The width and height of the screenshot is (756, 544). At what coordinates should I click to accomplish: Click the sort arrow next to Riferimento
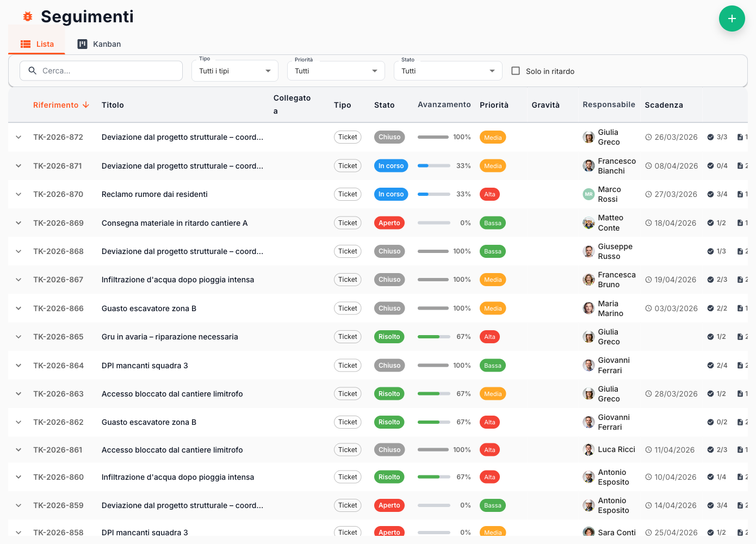click(x=86, y=105)
